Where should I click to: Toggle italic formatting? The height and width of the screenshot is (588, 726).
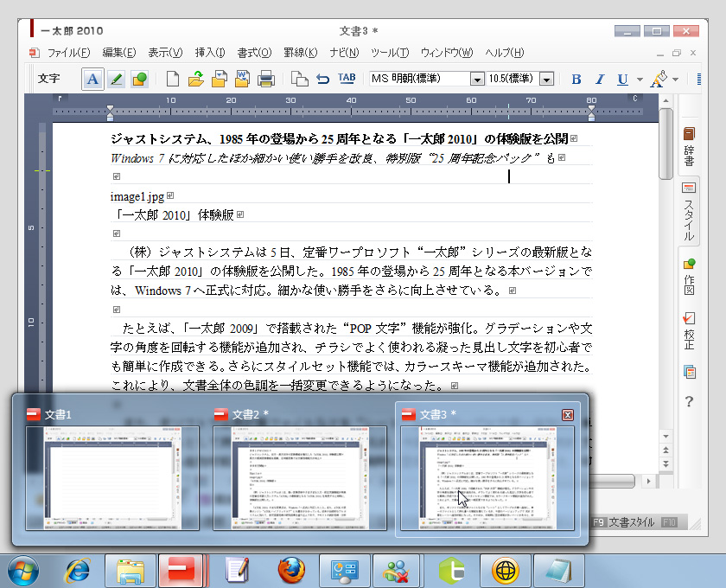[x=600, y=80]
